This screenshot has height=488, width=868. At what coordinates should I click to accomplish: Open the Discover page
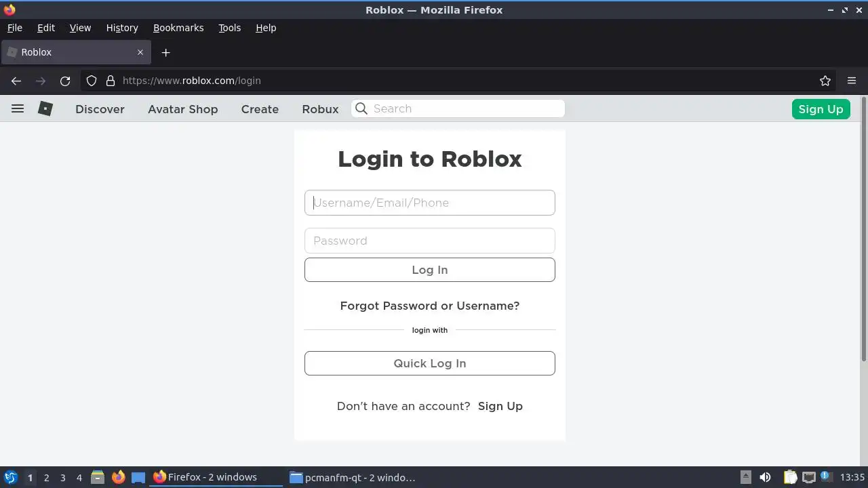pos(100,109)
